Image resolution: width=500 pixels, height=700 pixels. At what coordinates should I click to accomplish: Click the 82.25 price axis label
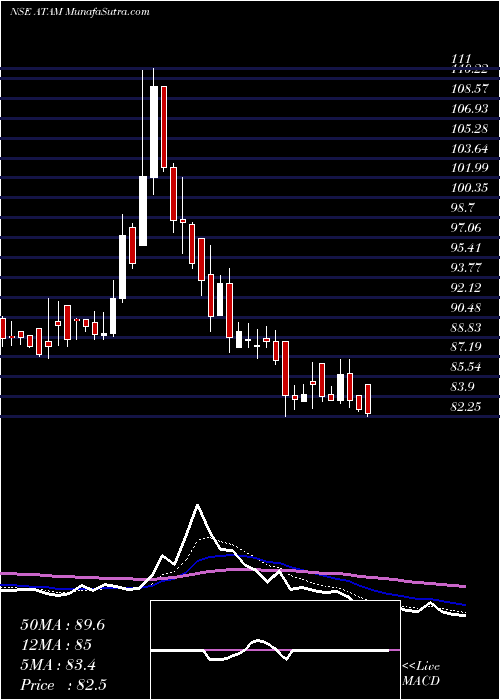tap(467, 407)
